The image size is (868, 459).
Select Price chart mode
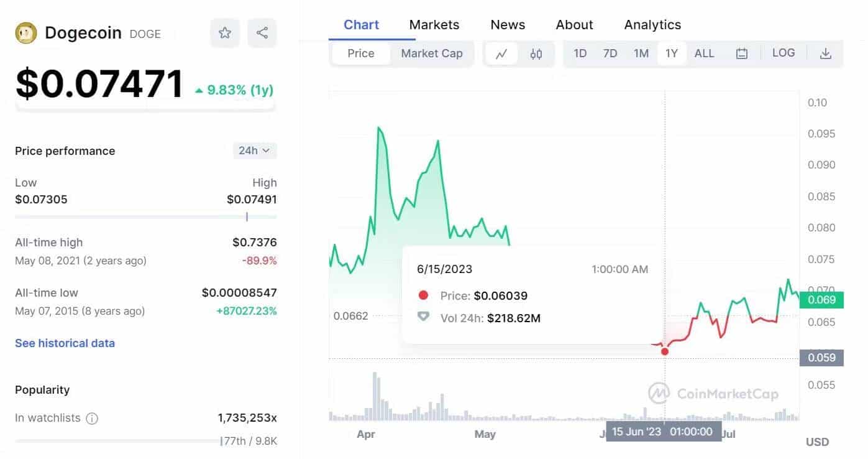coord(361,53)
